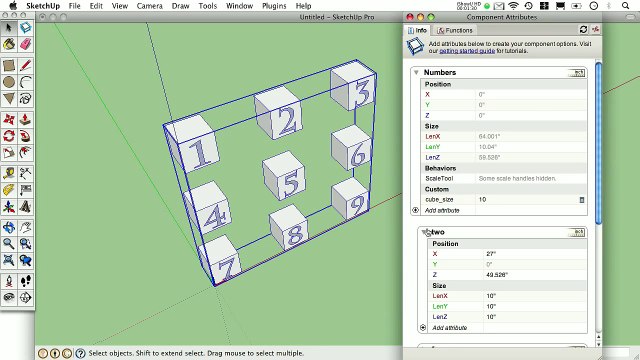The width and height of the screenshot is (640, 360).
Task: Open the details button on two header
Action: (577, 232)
